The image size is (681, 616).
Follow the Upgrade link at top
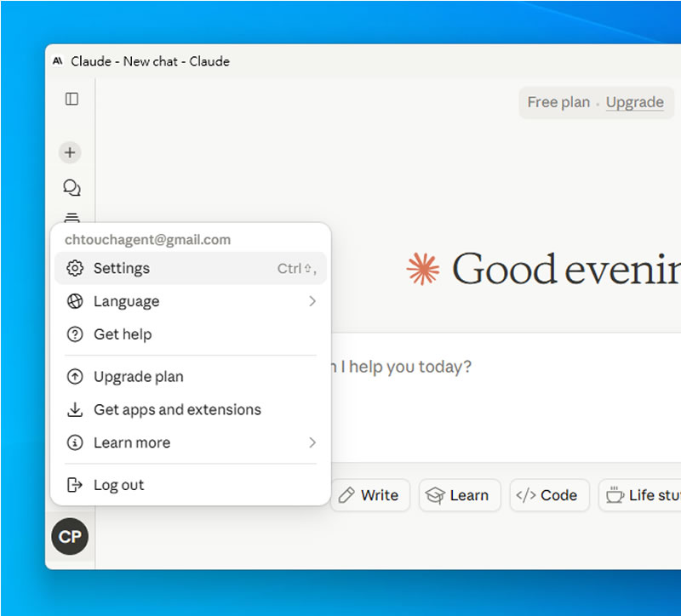pos(634,102)
